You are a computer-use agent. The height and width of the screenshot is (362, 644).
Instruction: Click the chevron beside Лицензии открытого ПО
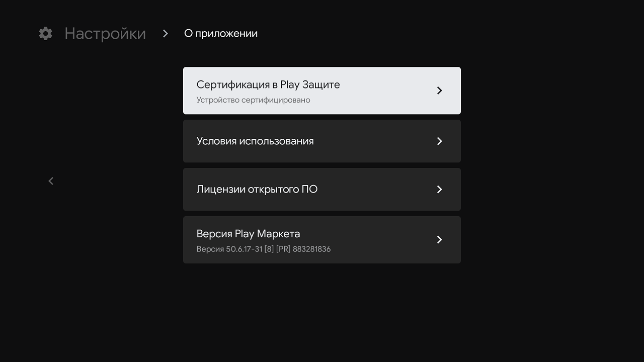click(x=439, y=190)
